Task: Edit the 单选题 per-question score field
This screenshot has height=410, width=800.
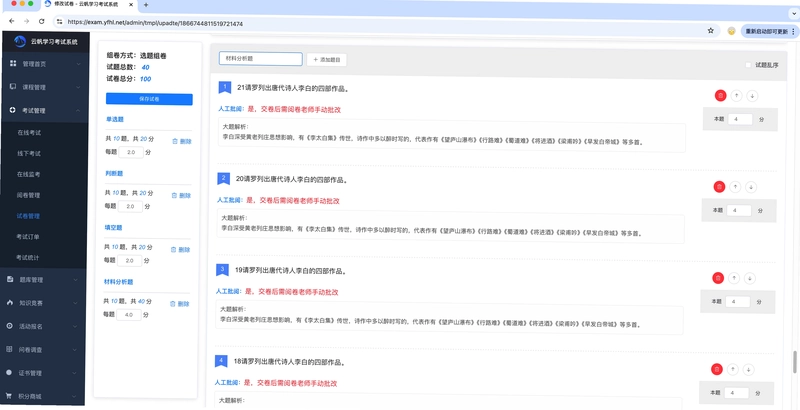Action: (x=131, y=152)
